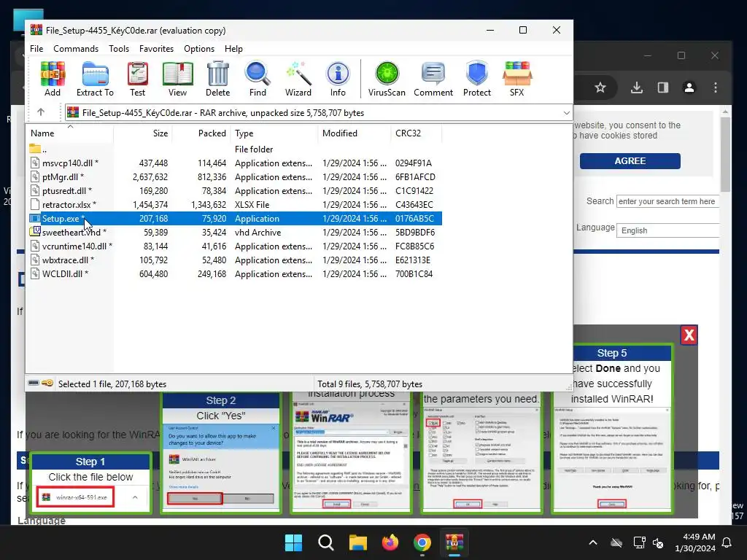Open the Windows Start button
747x560 pixels.
click(x=293, y=542)
